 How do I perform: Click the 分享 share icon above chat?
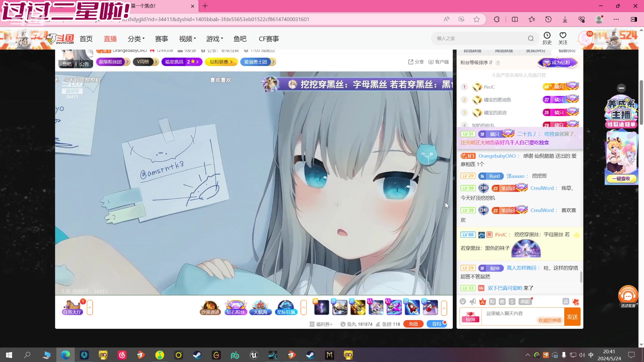tap(416, 62)
